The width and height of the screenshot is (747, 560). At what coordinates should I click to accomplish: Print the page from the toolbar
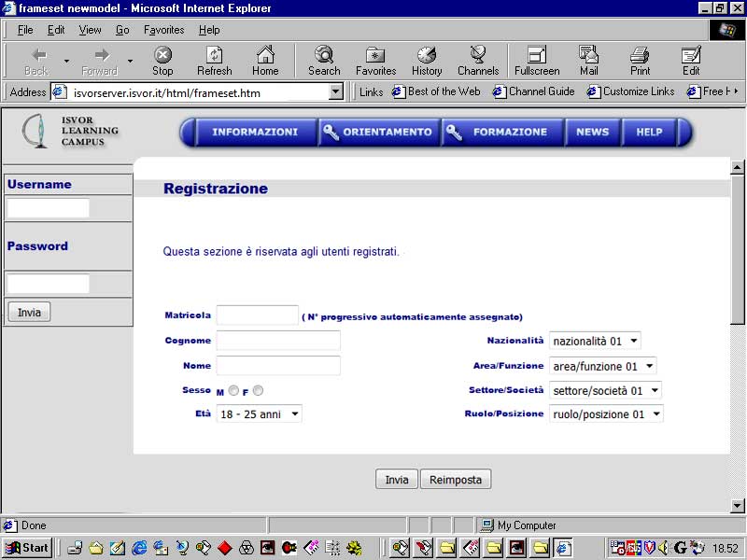tap(640, 61)
